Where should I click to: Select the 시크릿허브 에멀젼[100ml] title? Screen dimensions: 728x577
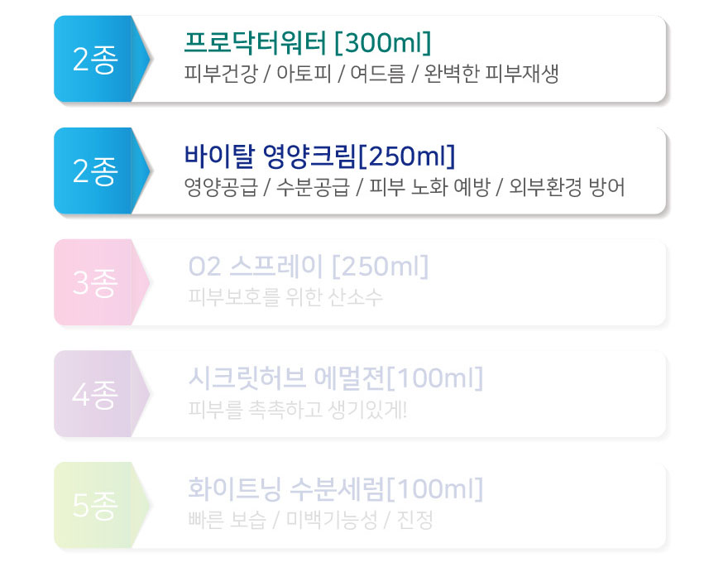coord(336,377)
